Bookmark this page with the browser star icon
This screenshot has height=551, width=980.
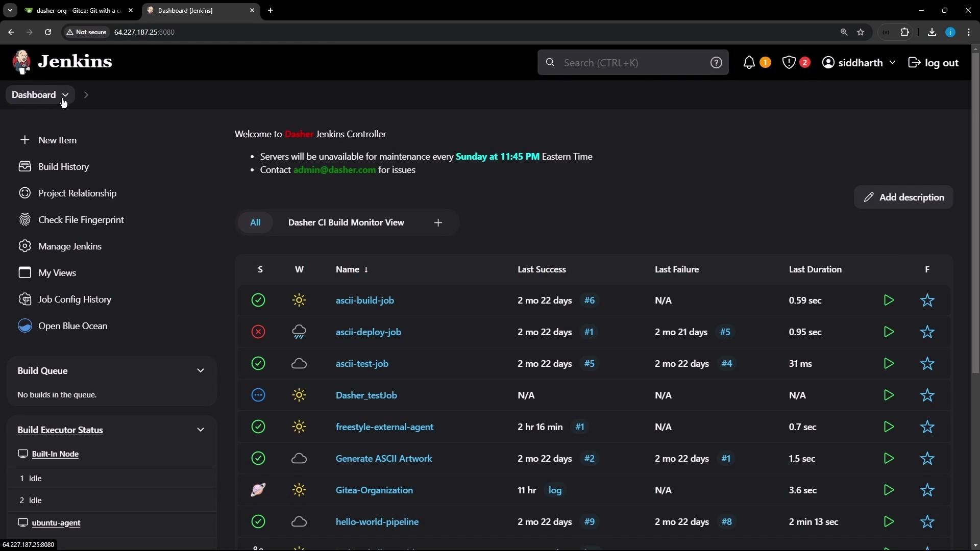861,32
